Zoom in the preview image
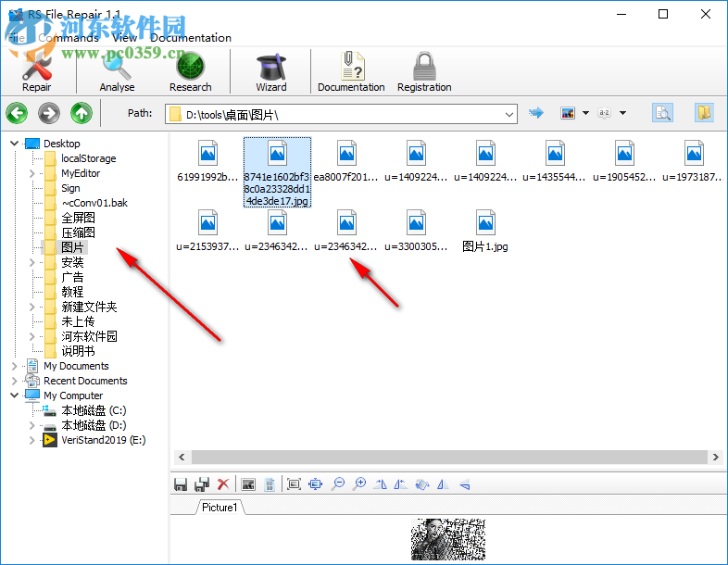The image size is (728, 565). pyautogui.click(x=359, y=484)
